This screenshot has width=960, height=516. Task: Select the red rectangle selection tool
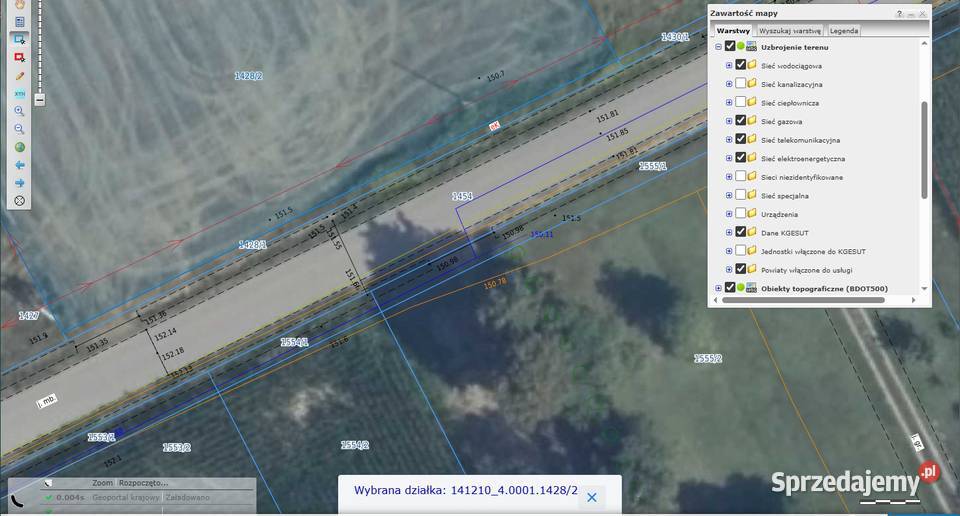pyautogui.click(x=19, y=57)
